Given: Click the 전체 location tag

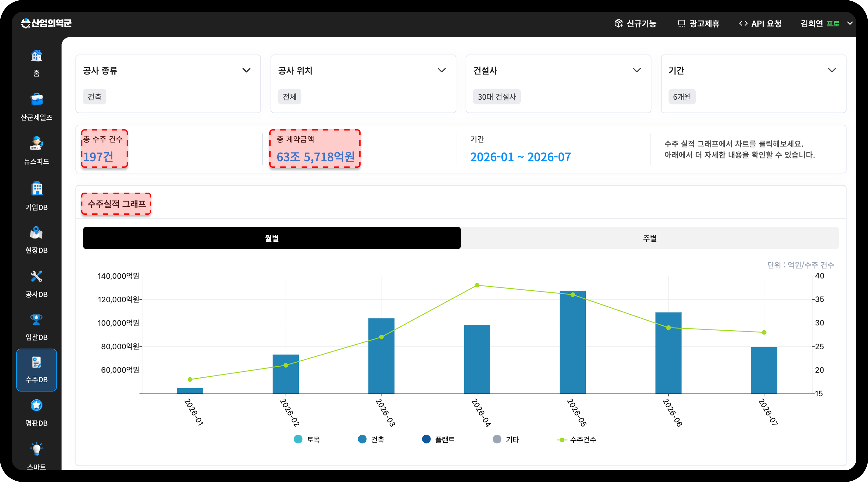Looking at the screenshot, I should (x=290, y=97).
